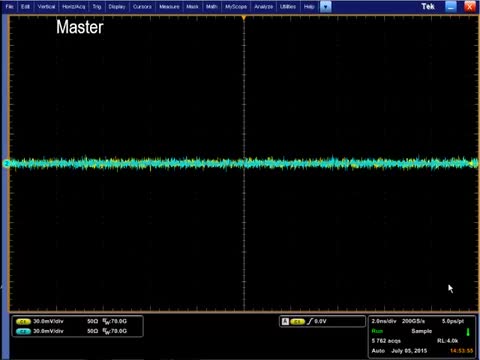Screen dimensions: 480x360
Task: Open the MyScope menu
Action: pyautogui.click(x=236, y=7)
